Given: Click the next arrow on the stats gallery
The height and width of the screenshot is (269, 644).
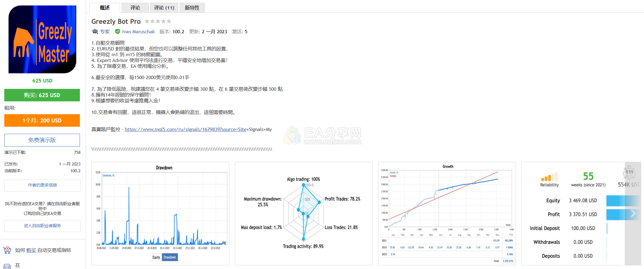Looking at the screenshot, I should click(633, 213).
